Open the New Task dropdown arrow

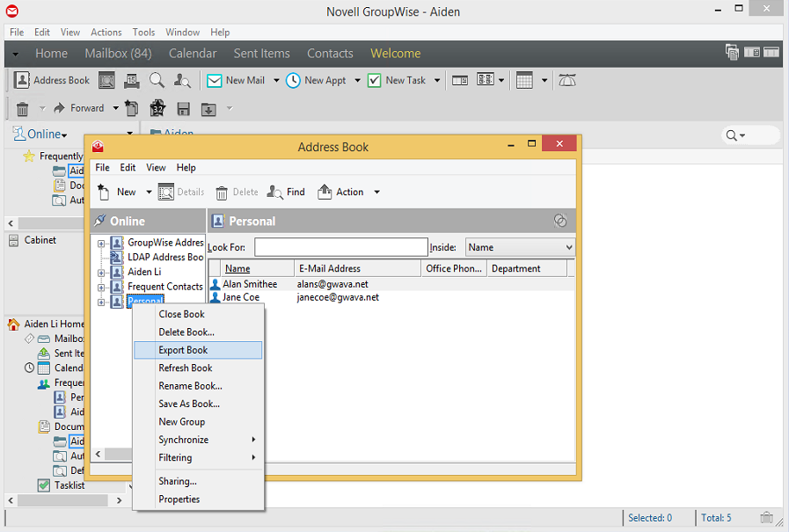[x=435, y=80]
